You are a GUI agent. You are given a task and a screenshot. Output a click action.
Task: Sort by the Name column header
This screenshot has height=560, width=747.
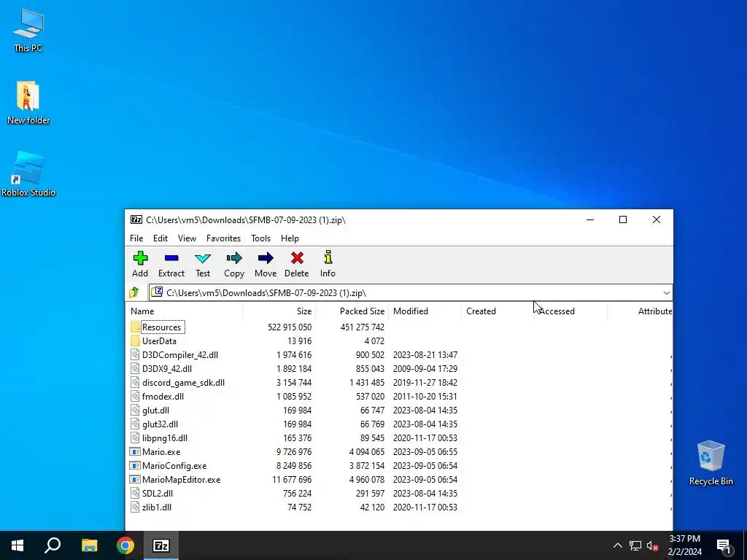coord(185,311)
